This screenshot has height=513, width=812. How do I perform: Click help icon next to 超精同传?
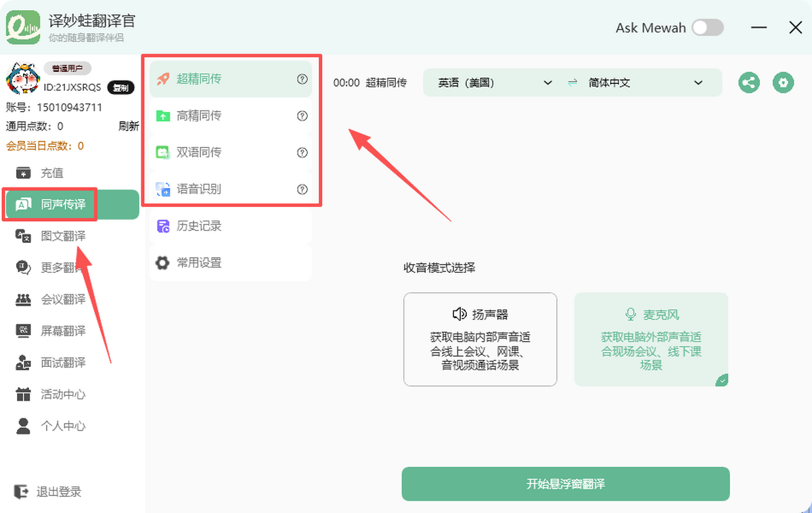302,79
